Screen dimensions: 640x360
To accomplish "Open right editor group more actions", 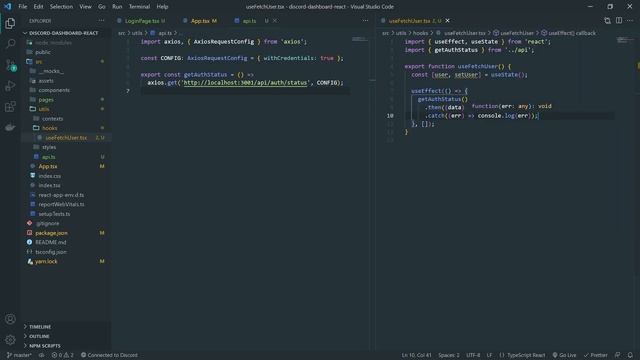I will tap(630, 20).
